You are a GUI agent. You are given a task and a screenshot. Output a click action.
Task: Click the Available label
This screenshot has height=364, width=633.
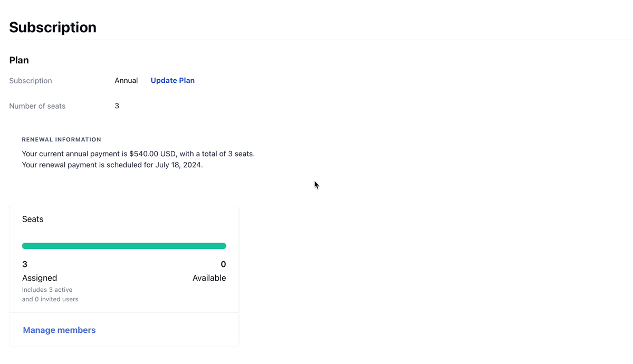click(x=209, y=278)
